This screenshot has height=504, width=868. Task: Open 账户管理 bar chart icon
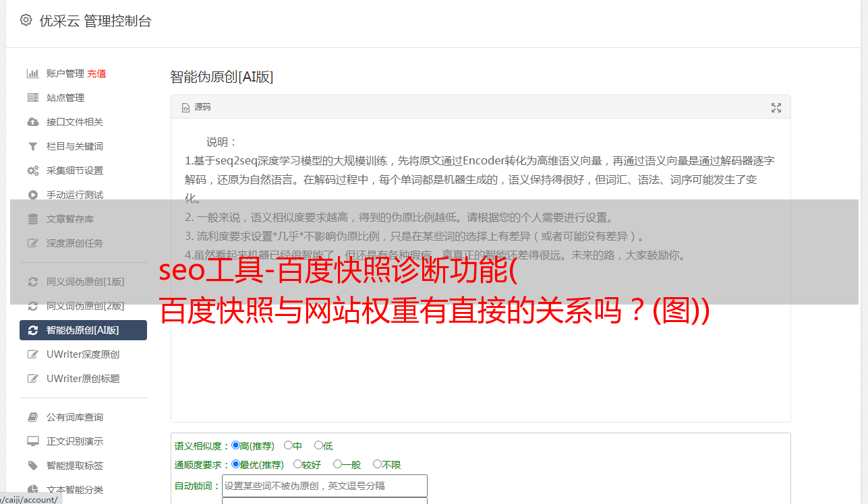pyautogui.click(x=32, y=73)
